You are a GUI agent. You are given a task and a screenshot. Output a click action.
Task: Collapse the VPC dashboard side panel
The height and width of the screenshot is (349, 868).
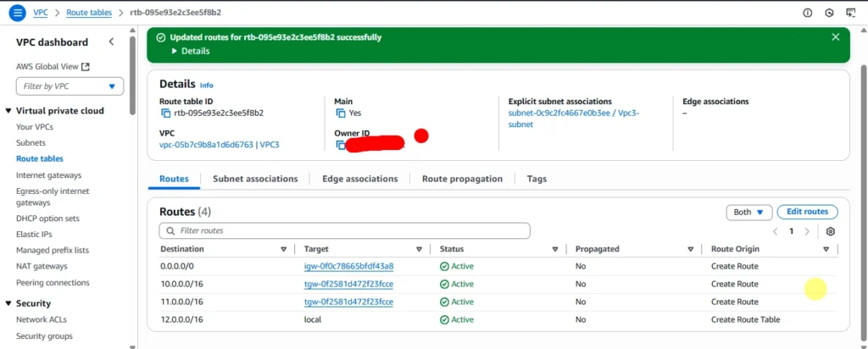point(111,42)
